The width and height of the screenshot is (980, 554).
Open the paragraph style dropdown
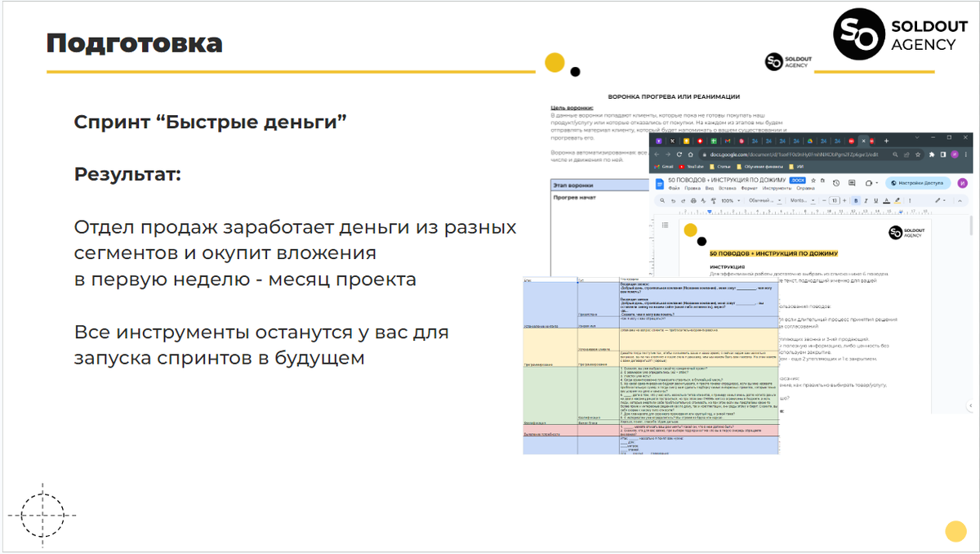pos(765,201)
